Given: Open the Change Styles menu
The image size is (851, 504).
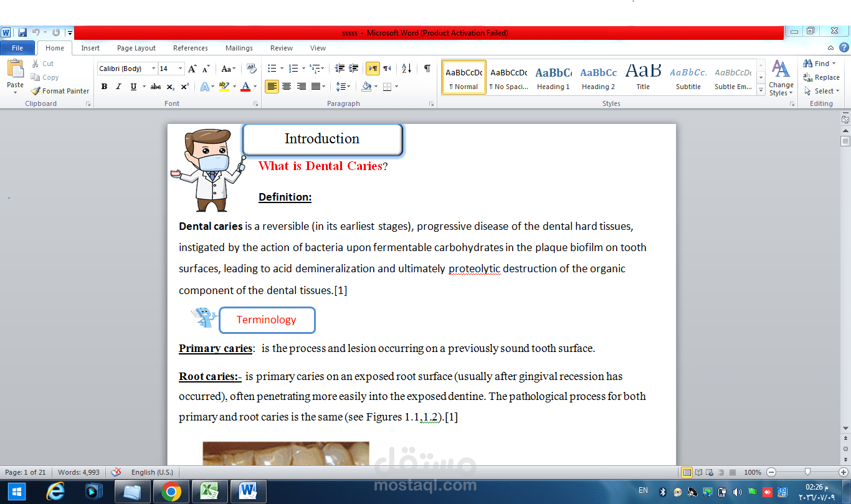Looking at the screenshot, I should (x=781, y=78).
